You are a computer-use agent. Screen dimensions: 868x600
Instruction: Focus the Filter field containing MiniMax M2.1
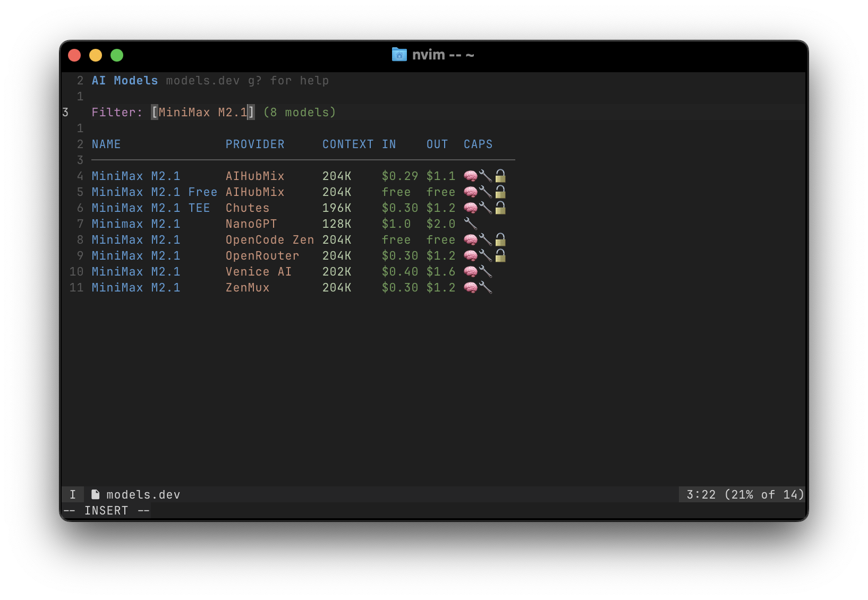203,112
